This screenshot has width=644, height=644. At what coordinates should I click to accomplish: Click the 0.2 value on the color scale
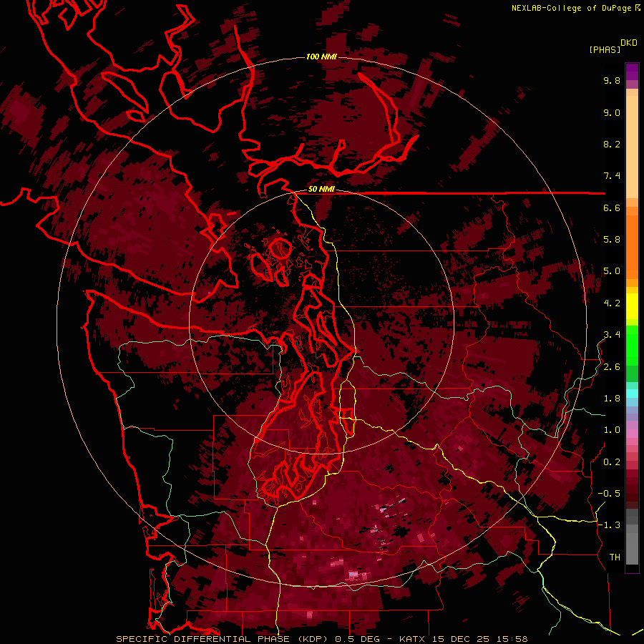612,462
